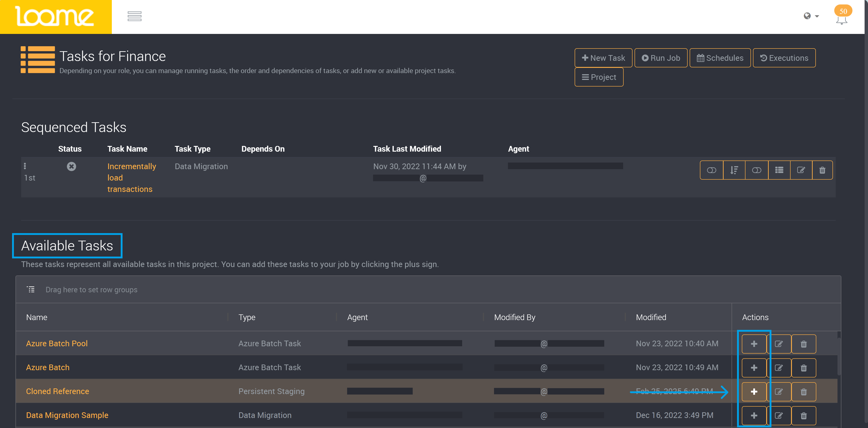Grab the row handle dots of the 1st task
868x428 pixels.
(x=25, y=166)
